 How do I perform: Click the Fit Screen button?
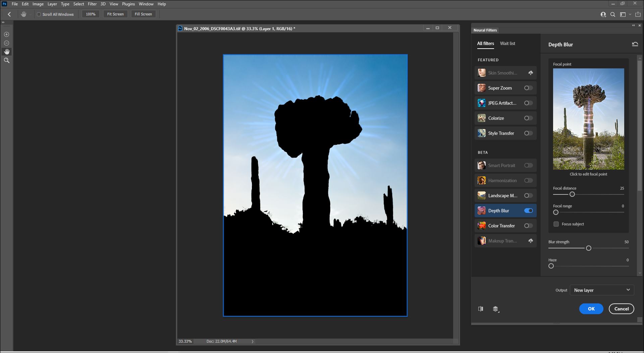click(115, 14)
